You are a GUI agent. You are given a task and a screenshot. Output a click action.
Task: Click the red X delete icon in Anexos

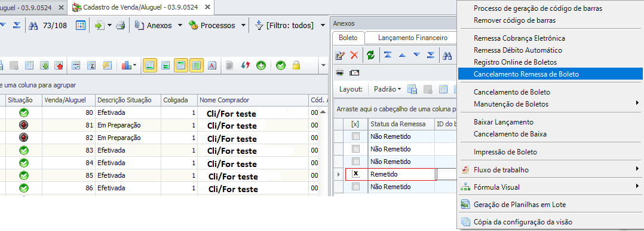pos(354,55)
